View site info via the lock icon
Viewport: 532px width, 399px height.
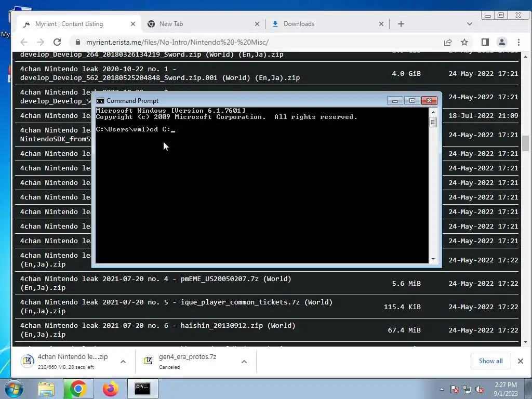click(78, 42)
